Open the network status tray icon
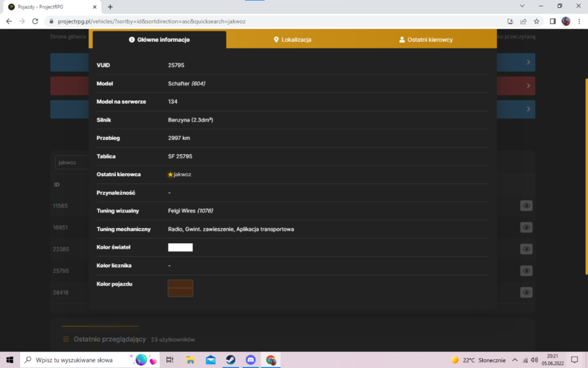The image size is (588, 368). click(525, 360)
